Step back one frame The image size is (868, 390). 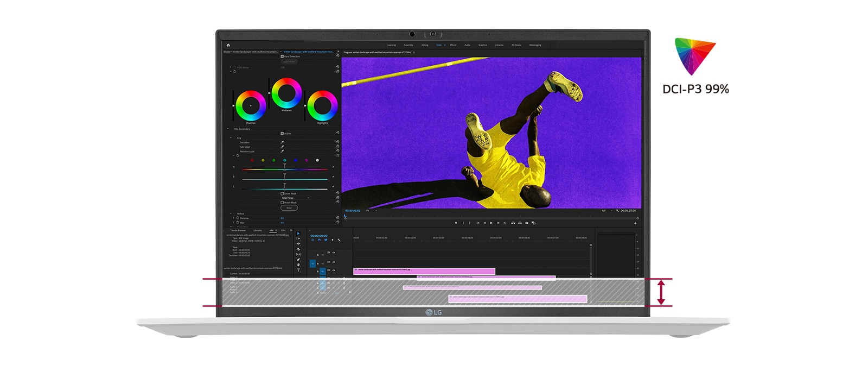tap(484, 223)
